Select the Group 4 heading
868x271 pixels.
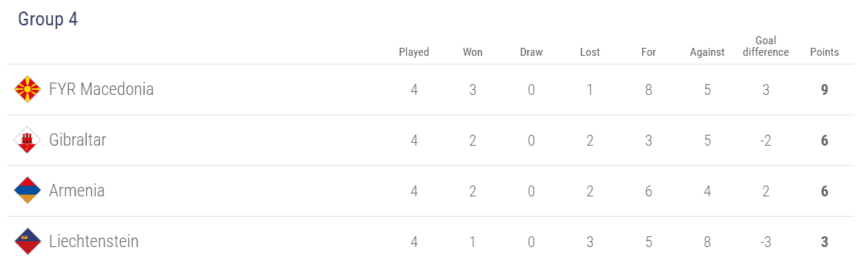(x=48, y=19)
